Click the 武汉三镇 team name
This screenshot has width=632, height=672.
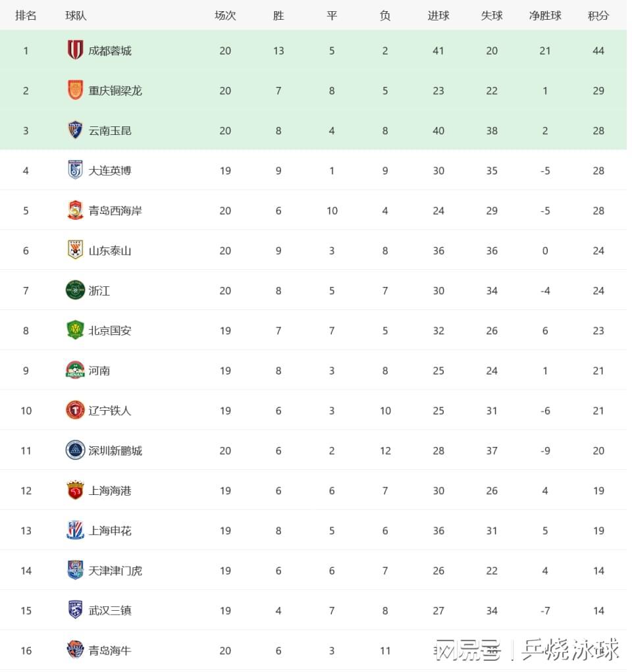[x=110, y=611]
